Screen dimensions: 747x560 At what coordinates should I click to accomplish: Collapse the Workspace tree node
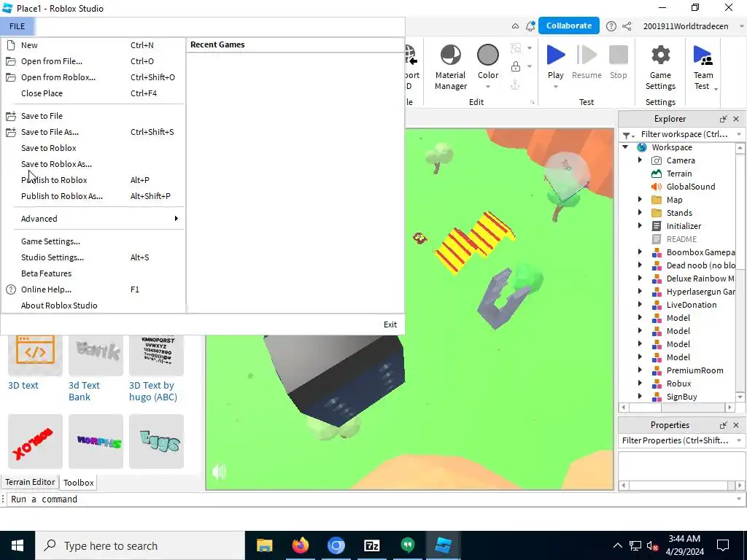(625, 147)
